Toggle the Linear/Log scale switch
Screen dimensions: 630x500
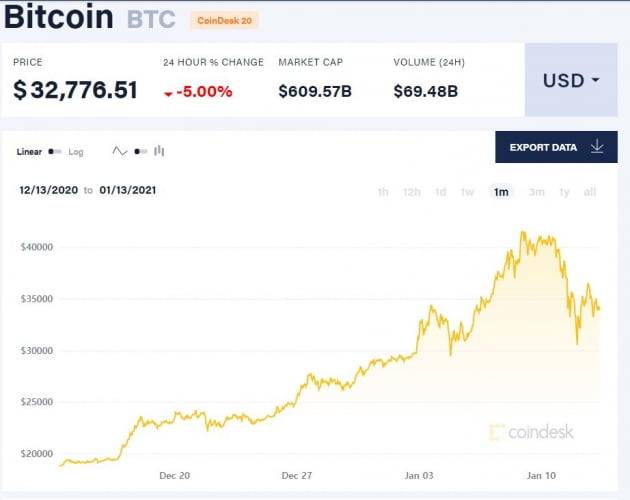coord(54,152)
